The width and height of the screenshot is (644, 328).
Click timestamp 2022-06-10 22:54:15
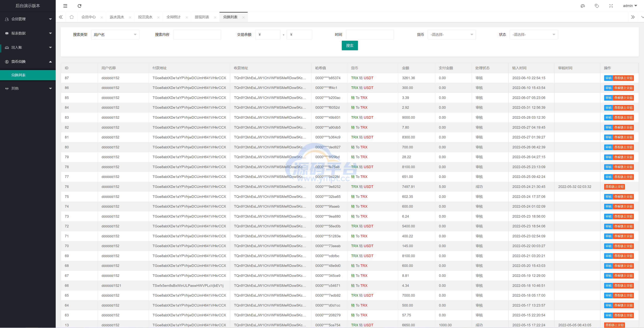click(x=529, y=78)
